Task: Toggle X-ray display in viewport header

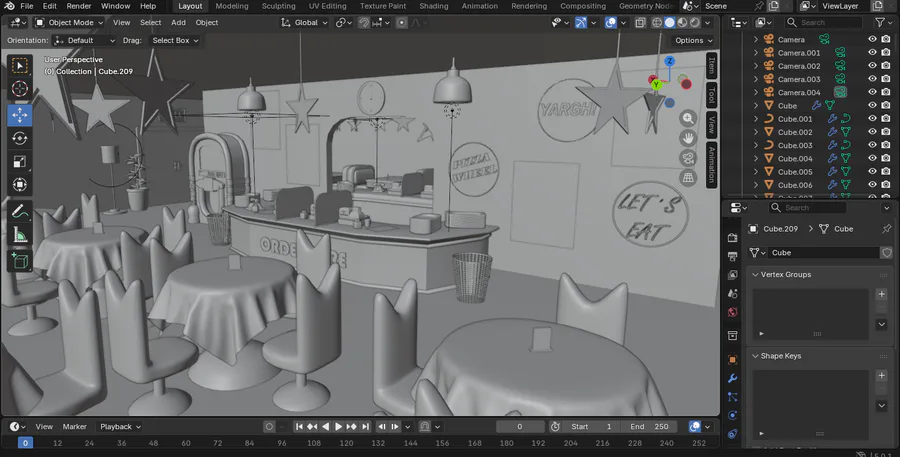Action: tap(641, 22)
